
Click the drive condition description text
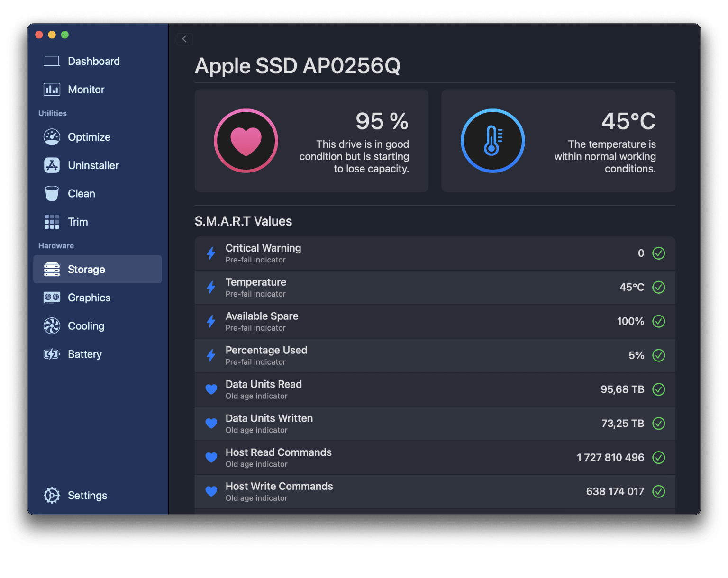(354, 156)
